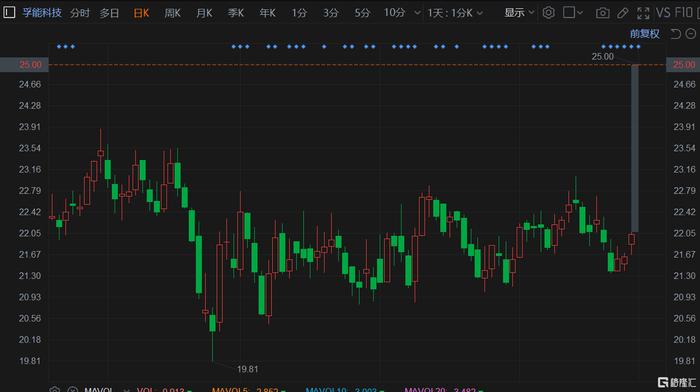Enter fullscreen chart mode
The width and height of the screenshot is (700, 392).
[643, 13]
